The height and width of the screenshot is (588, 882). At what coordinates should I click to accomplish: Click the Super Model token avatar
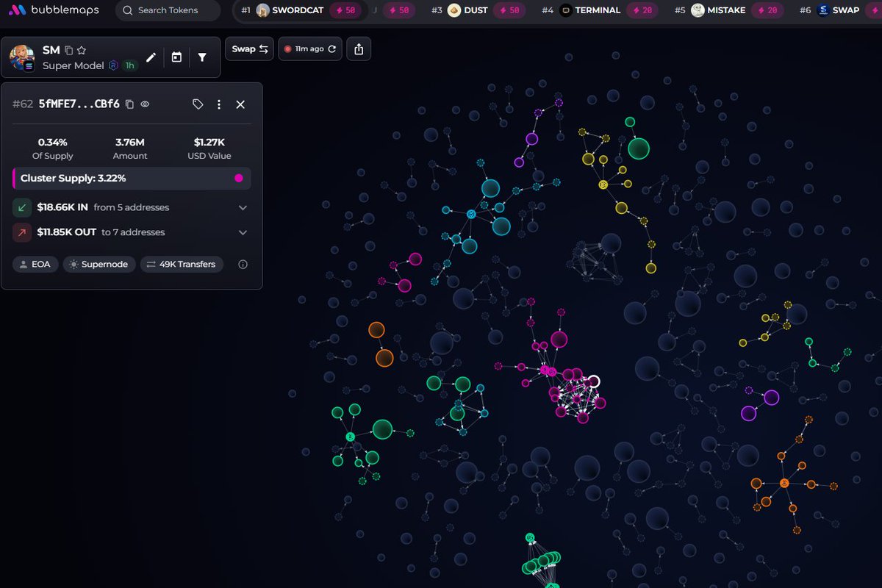point(22,57)
